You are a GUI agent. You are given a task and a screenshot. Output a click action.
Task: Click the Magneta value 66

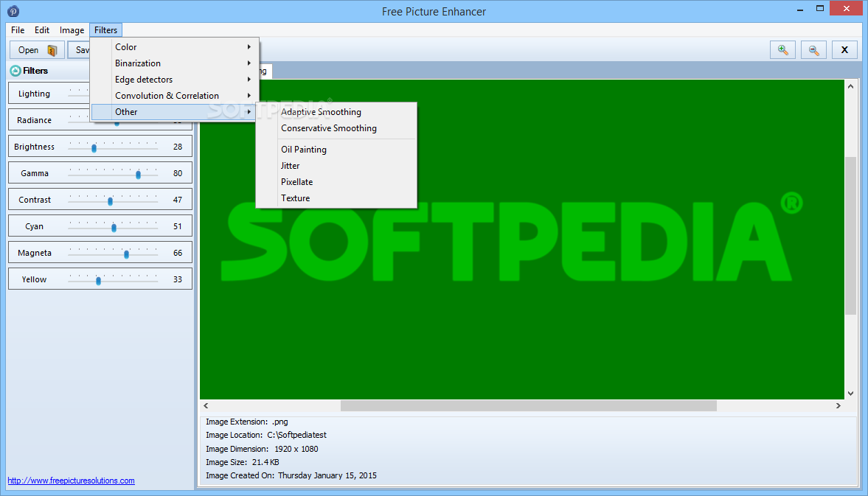click(178, 253)
